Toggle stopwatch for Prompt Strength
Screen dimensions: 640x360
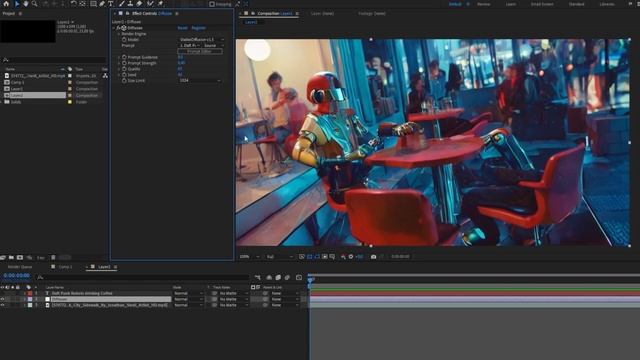(124, 63)
